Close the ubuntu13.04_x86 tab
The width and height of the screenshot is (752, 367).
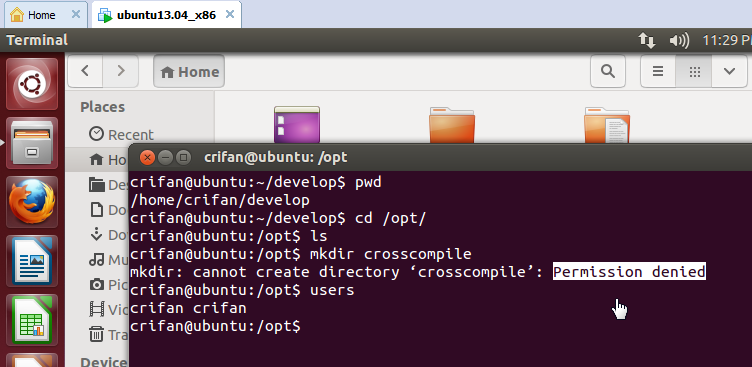[230, 14]
